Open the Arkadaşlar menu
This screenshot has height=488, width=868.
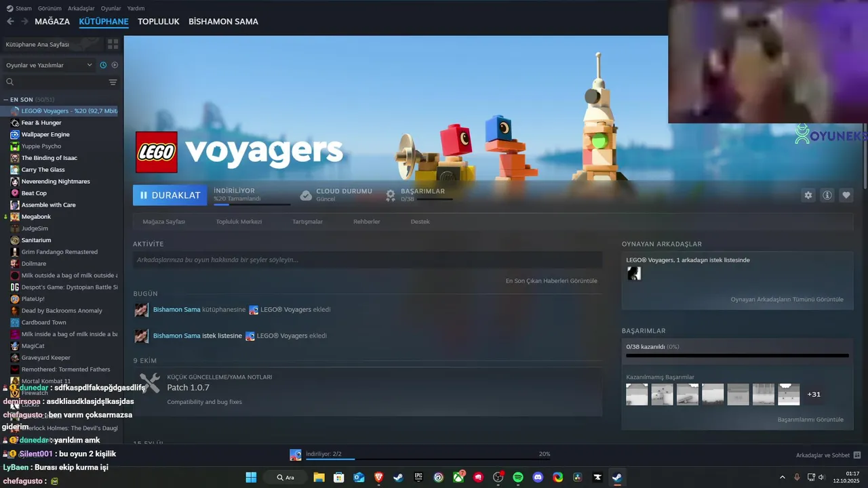[81, 9]
